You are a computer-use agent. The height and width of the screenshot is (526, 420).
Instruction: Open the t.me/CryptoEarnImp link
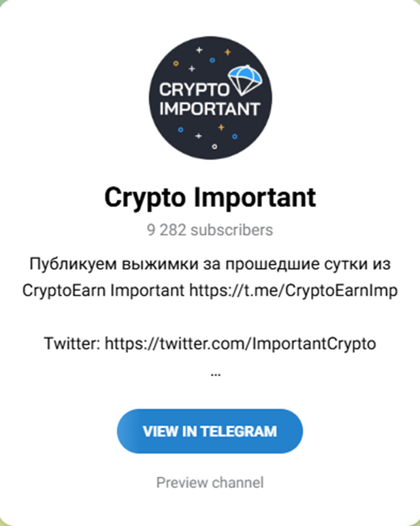(x=293, y=290)
